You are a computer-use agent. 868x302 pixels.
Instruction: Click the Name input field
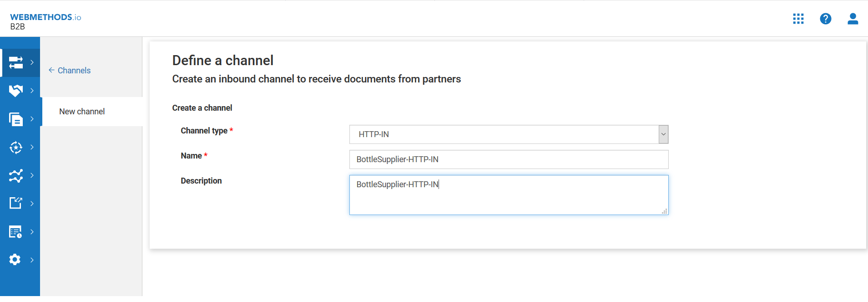509,159
